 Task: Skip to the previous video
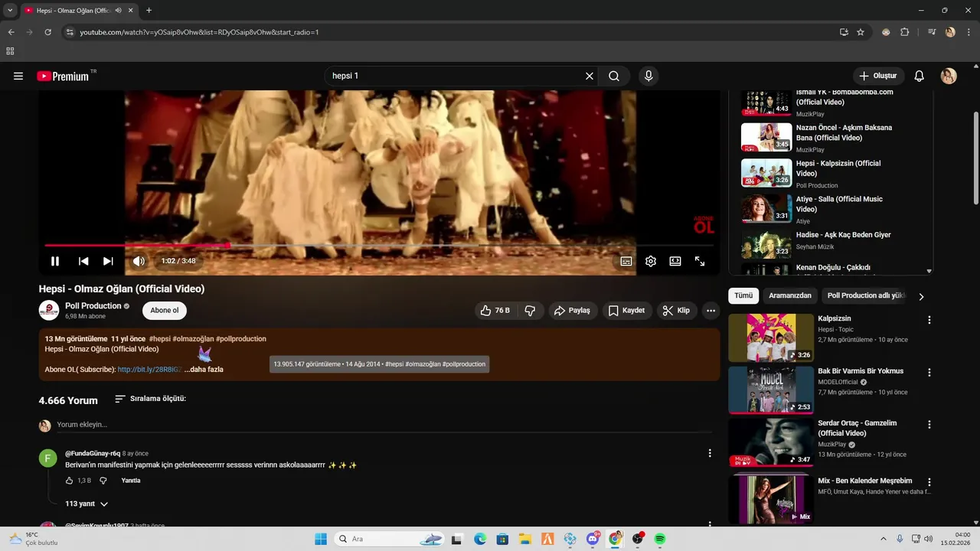click(x=83, y=261)
